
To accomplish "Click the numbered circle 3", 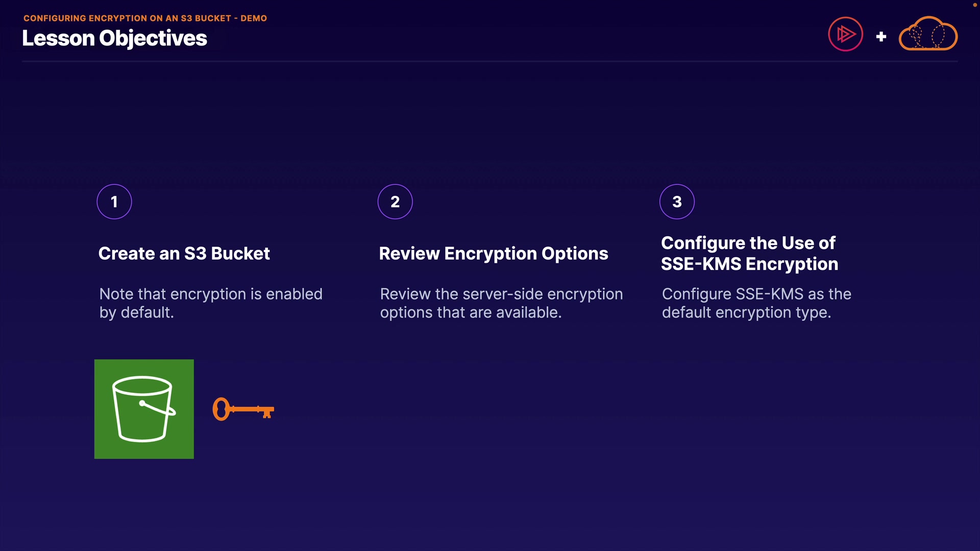I will 677,202.
